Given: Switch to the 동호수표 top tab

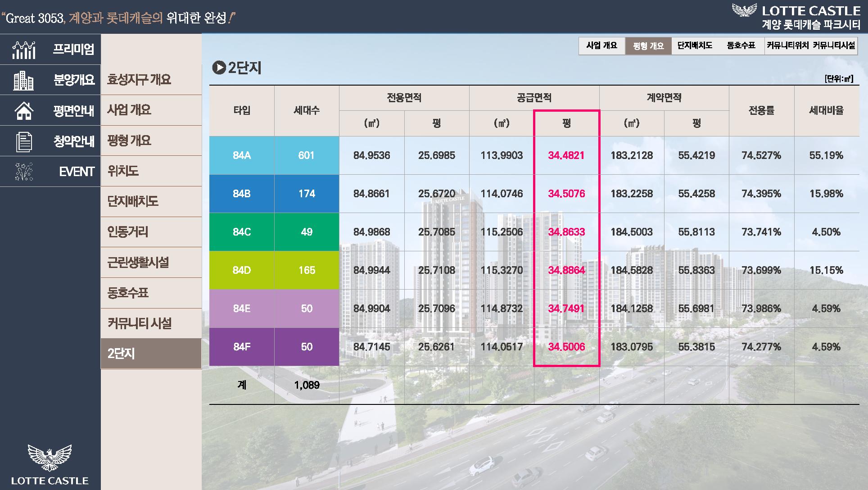Looking at the screenshot, I should coord(741,45).
